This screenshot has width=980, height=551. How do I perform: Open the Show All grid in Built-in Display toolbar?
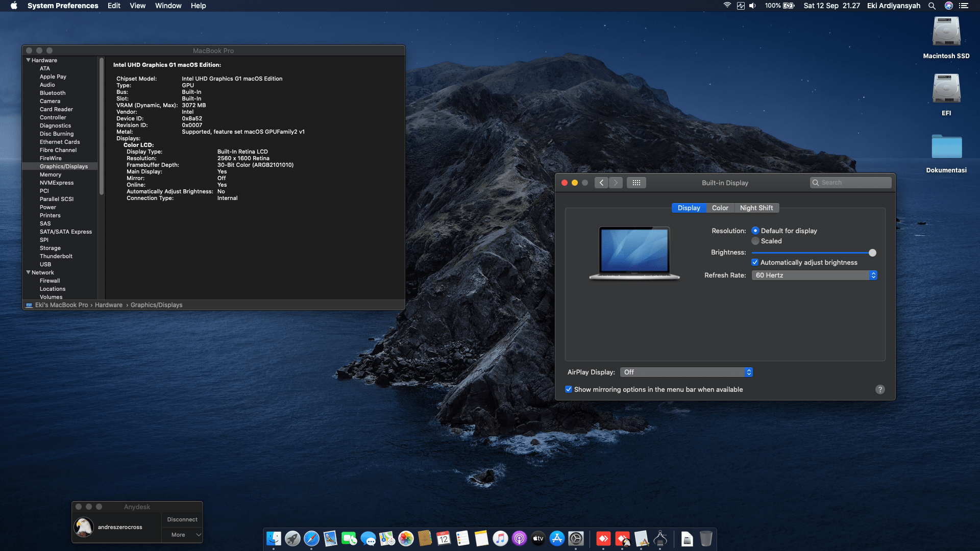click(636, 182)
